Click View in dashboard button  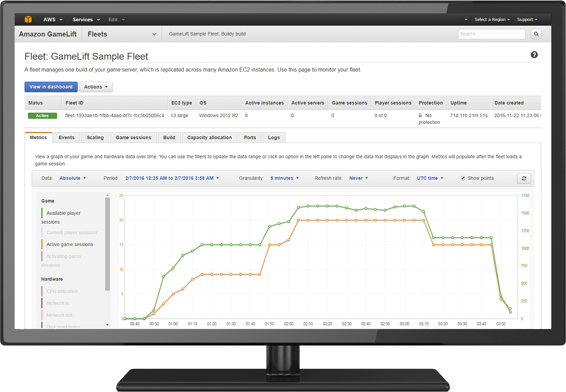51,87
